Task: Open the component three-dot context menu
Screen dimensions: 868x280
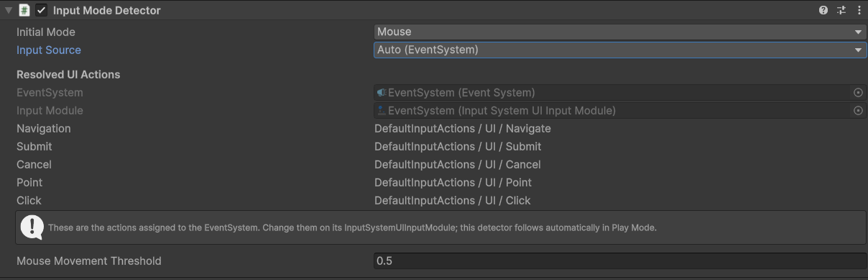Action: click(859, 10)
